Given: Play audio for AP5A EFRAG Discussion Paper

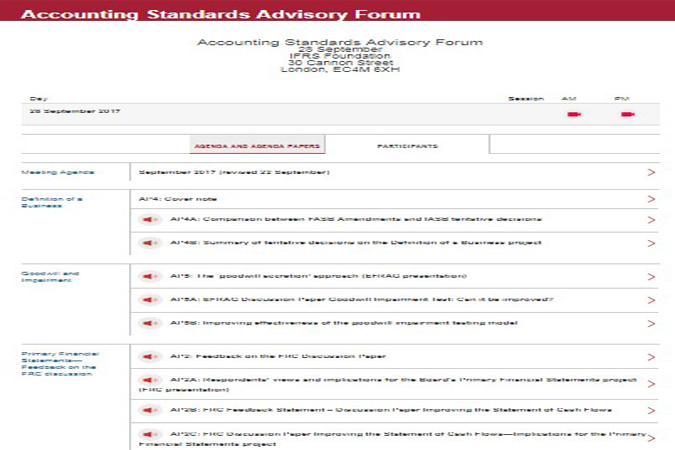Looking at the screenshot, I should (x=150, y=300).
